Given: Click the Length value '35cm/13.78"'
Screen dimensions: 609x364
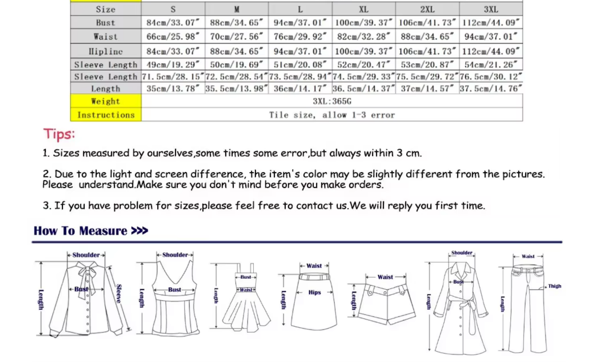Looking at the screenshot, I should pyautogui.click(x=173, y=89).
